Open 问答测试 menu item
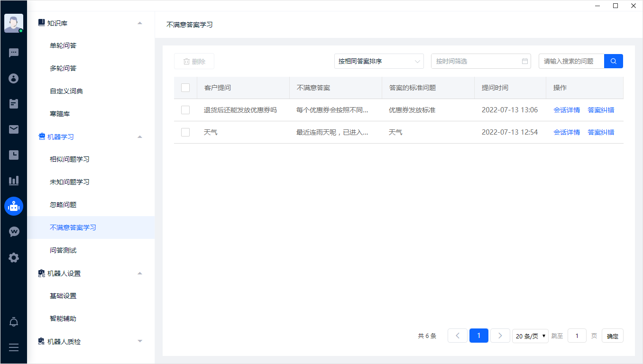Screen dimensions: 643x364 [91, 250]
